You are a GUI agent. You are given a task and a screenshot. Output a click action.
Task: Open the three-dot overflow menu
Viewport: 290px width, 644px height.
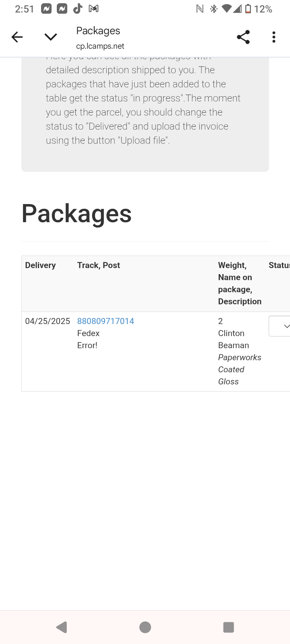(x=274, y=37)
